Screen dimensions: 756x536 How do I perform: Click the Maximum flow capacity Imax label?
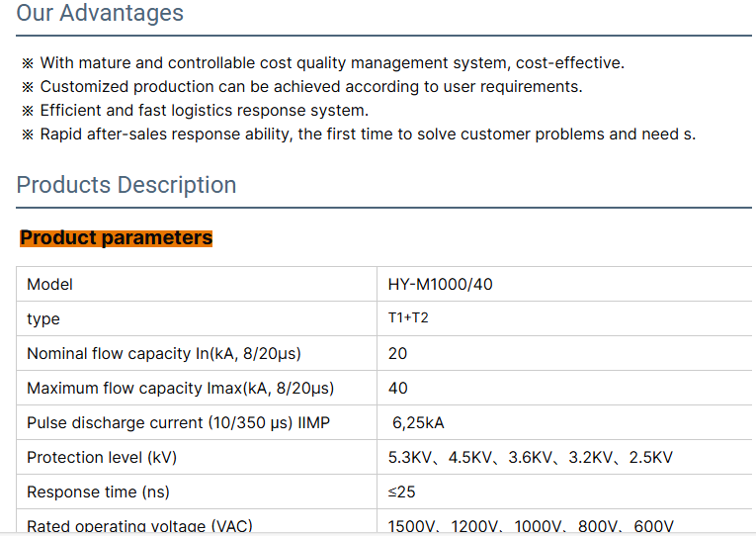[180, 389]
